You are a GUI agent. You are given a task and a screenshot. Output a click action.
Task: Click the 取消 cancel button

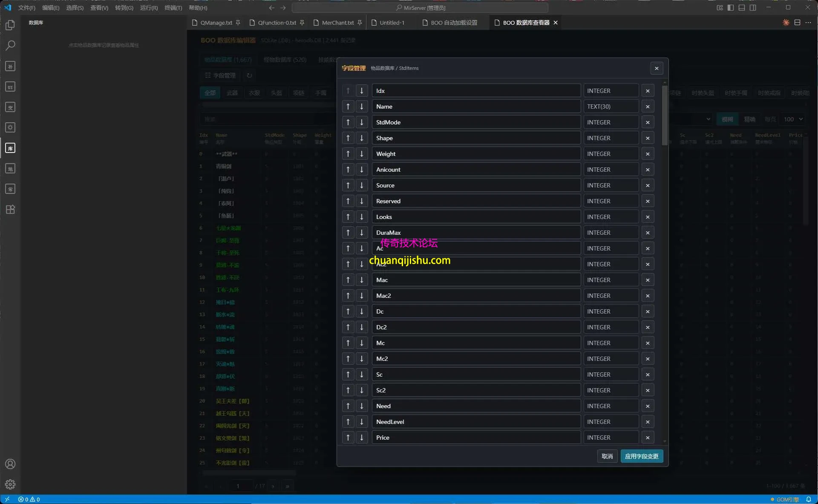pyautogui.click(x=607, y=456)
